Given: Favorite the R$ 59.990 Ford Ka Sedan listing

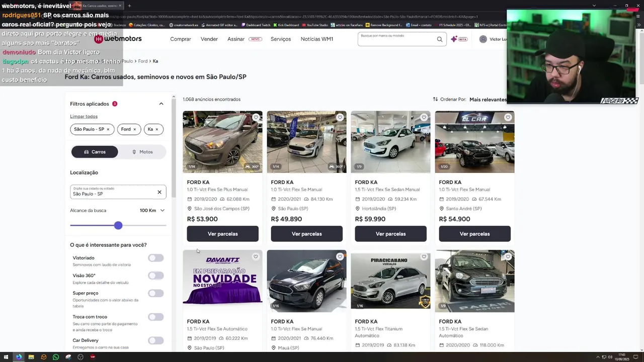Looking at the screenshot, I should point(424,117).
